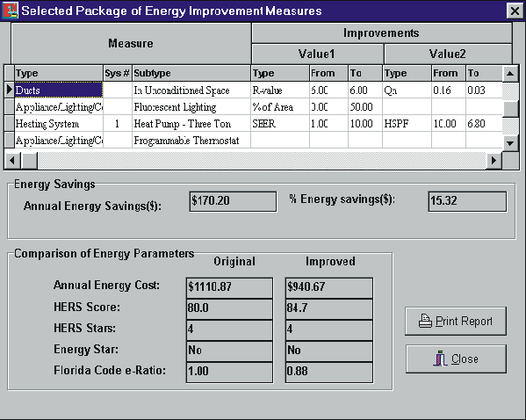Print the energy improvement report
526x420 pixels.
pyautogui.click(x=456, y=322)
